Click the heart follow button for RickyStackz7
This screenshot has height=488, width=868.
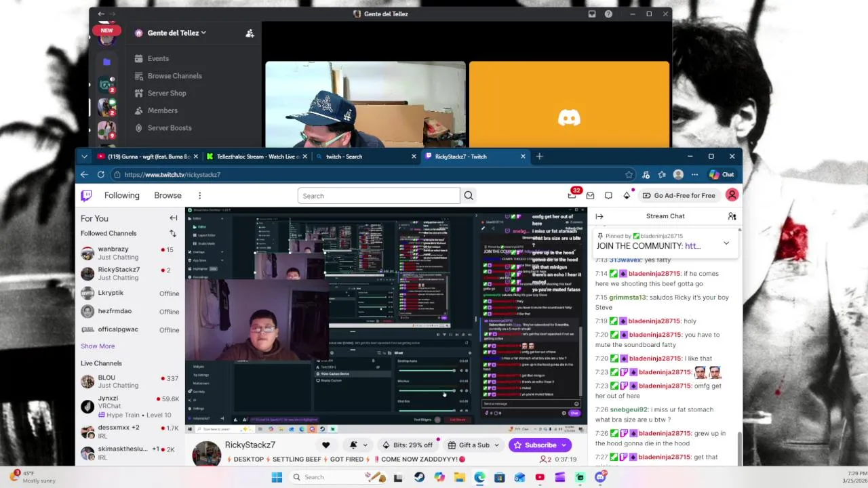pos(325,445)
